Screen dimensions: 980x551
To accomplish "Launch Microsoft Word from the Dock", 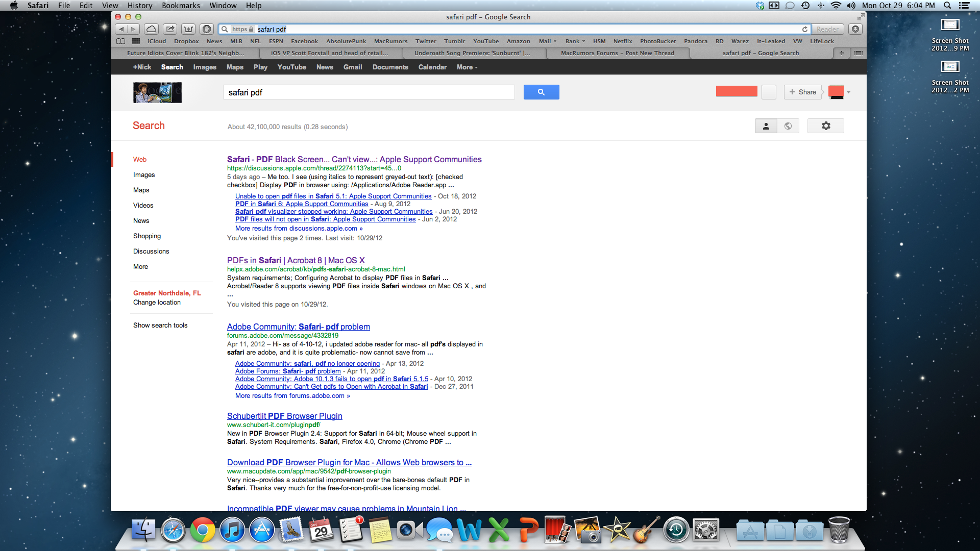I will tap(469, 531).
